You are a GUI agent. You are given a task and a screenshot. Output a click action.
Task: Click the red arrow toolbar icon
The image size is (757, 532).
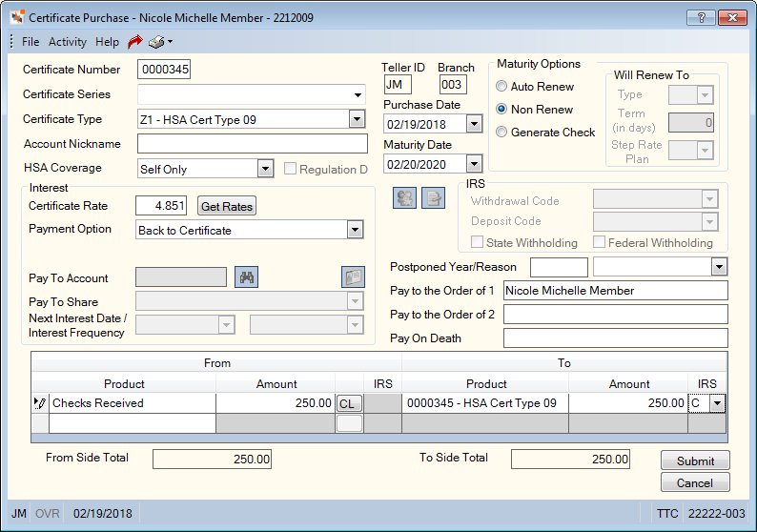pyautogui.click(x=135, y=42)
